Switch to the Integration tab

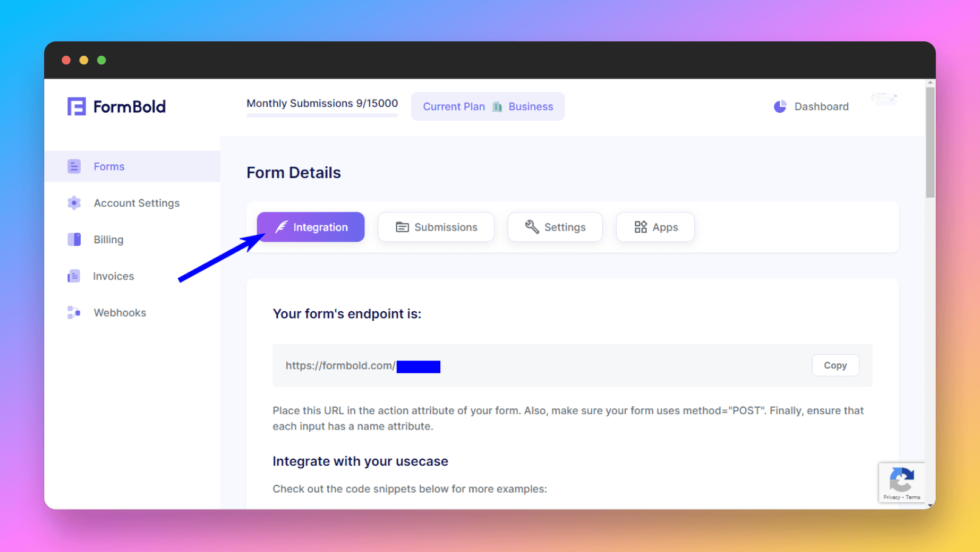[310, 227]
